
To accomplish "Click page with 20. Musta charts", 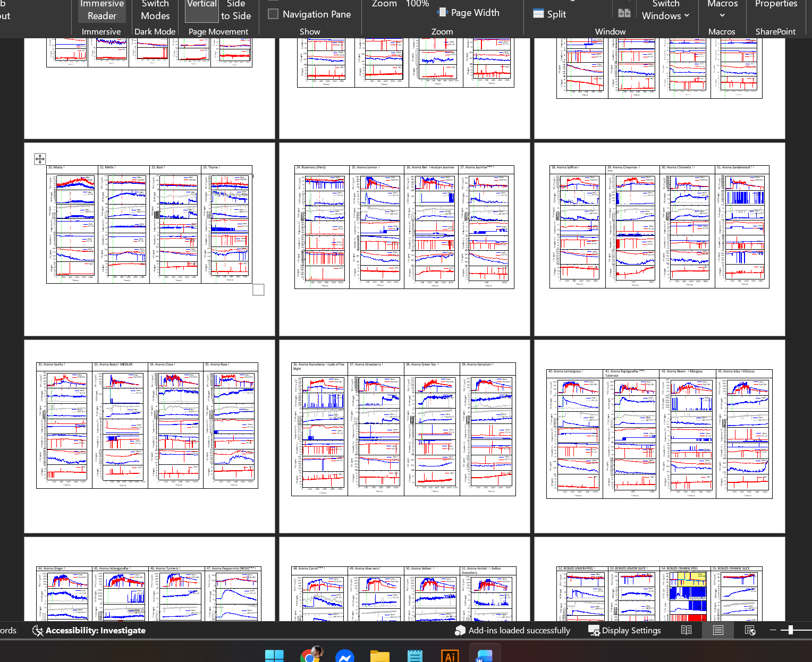I will click(x=149, y=239).
